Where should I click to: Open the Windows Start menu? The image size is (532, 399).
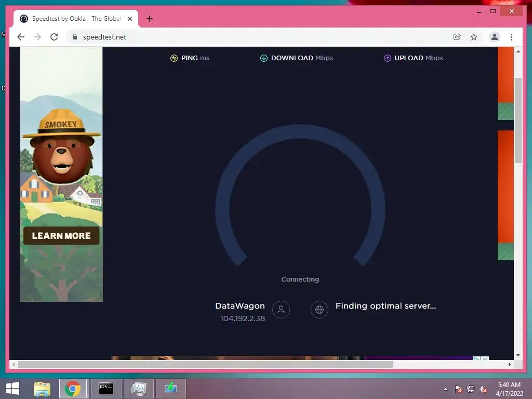click(12, 389)
